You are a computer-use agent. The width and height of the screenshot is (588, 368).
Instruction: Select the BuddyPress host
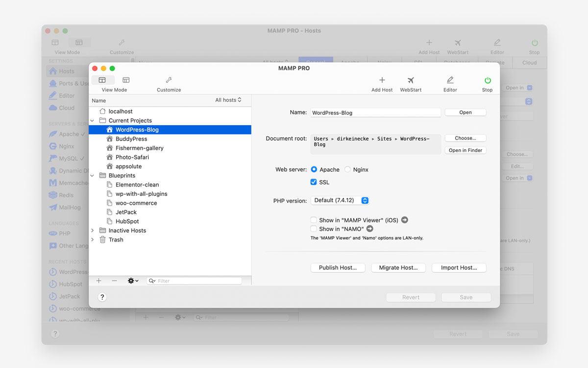click(170, 139)
